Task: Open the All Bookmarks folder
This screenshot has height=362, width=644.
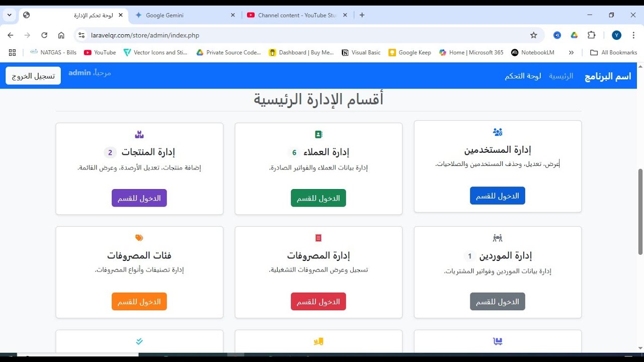Action: coord(613,52)
